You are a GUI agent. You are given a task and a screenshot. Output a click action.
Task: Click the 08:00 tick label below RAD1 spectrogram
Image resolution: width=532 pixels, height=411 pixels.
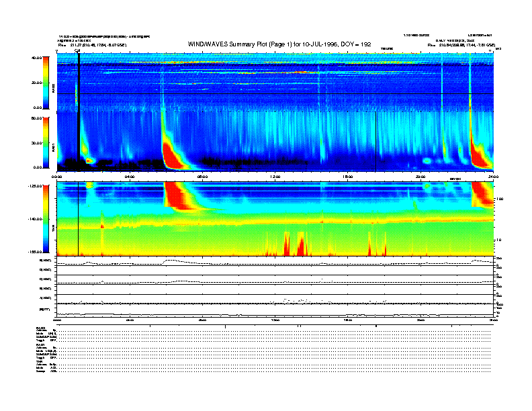tap(202, 177)
